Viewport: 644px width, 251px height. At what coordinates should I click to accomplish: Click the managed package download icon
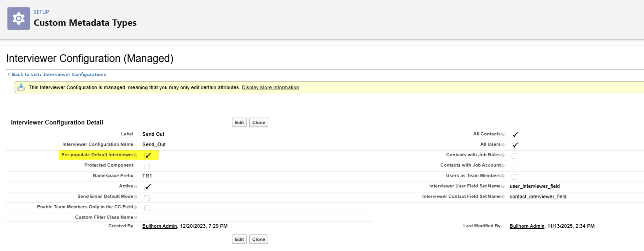point(21,87)
